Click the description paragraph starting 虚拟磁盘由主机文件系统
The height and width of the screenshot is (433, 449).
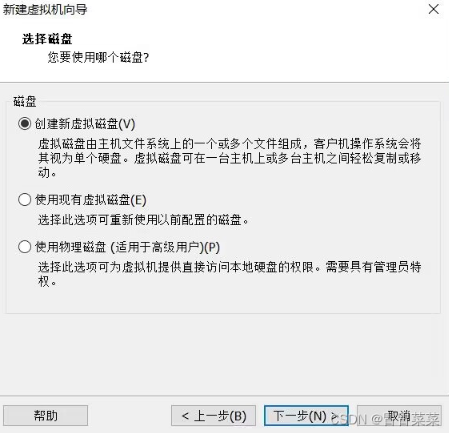click(x=229, y=158)
